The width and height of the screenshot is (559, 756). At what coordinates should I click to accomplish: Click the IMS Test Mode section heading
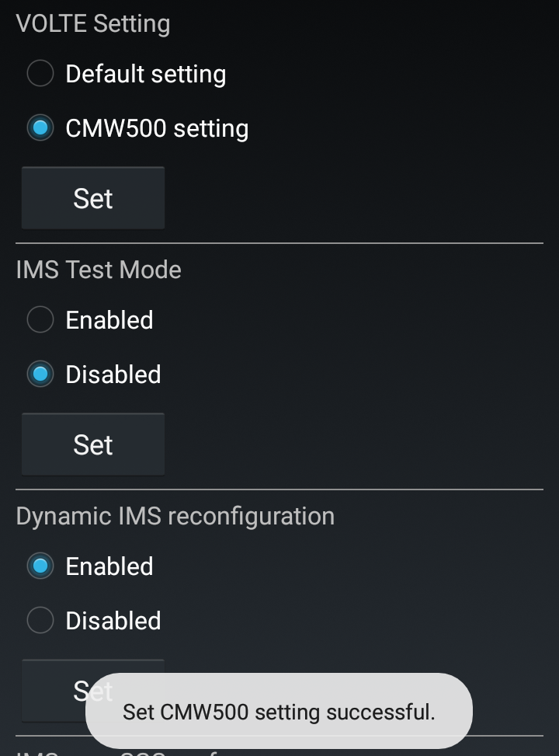pyautogui.click(x=99, y=270)
